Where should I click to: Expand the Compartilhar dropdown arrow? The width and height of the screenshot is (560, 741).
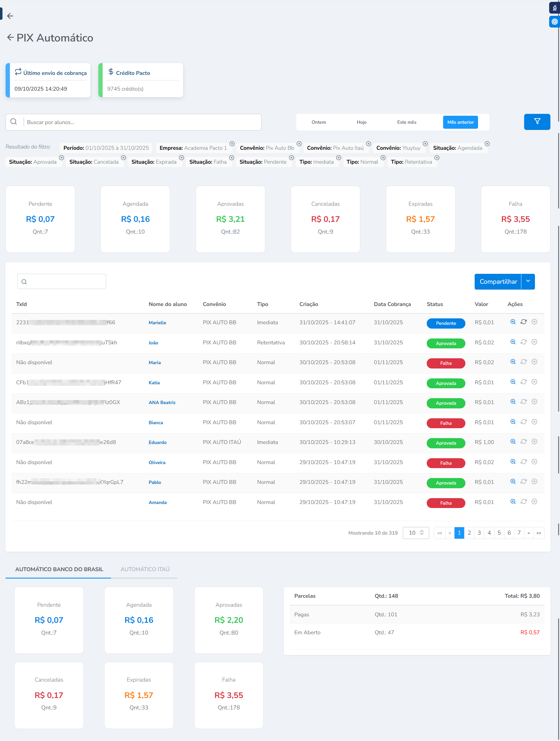[x=528, y=281]
